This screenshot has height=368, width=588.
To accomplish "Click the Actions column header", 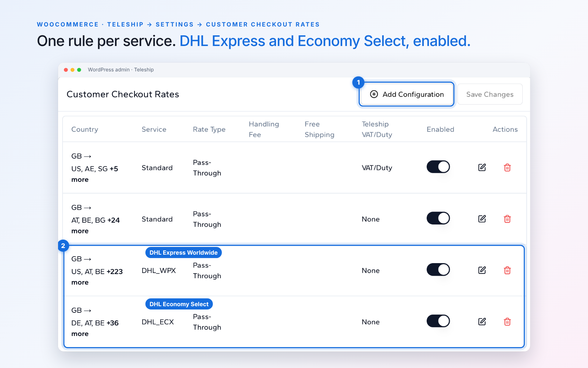I will 505,130.
